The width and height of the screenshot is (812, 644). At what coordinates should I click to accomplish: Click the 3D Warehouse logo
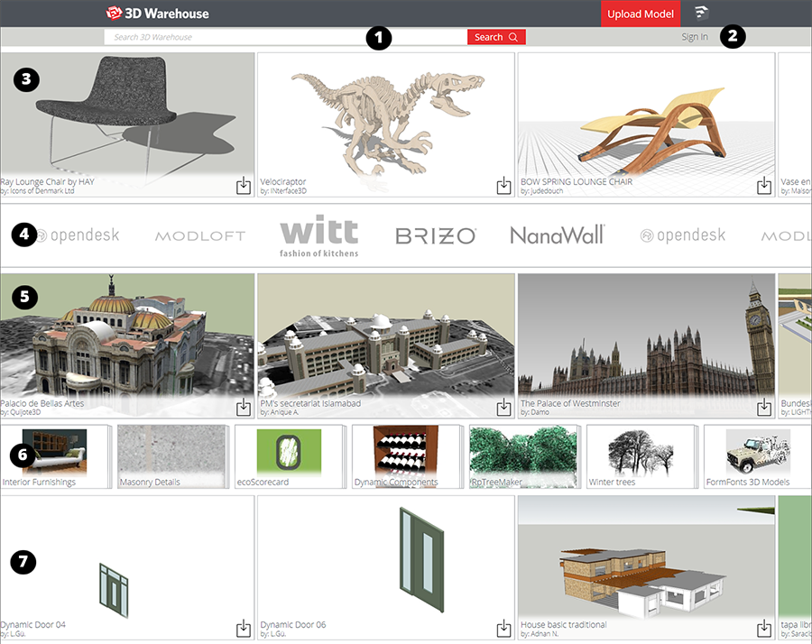click(x=157, y=14)
